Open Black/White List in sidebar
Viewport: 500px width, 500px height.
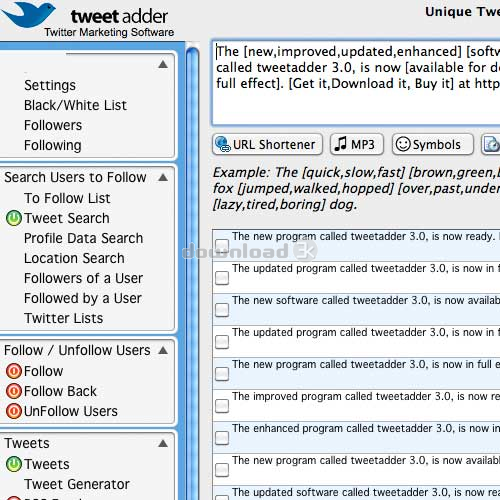[75, 105]
